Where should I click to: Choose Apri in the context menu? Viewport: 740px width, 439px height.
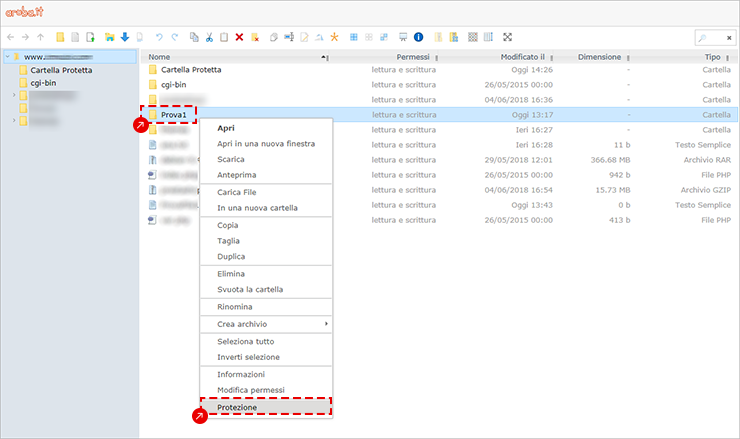click(266, 128)
